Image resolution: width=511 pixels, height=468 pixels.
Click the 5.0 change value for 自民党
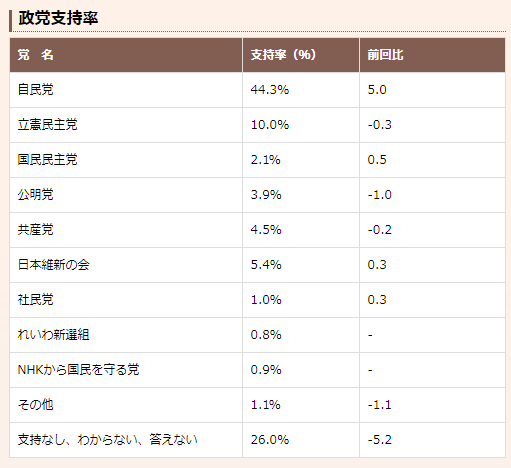click(x=377, y=90)
